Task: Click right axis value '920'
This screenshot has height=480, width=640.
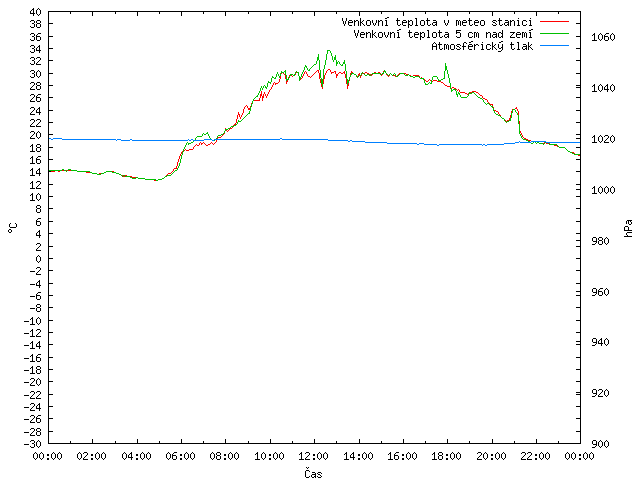Action: (x=600, y=393)
